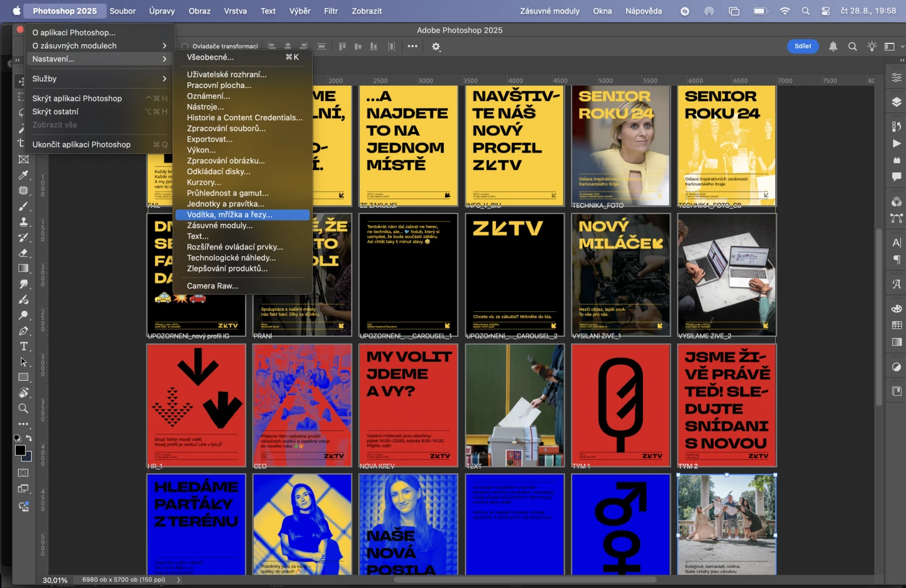Open the History panel icon
The image size is (906, 588).
[x=896, y=127]
